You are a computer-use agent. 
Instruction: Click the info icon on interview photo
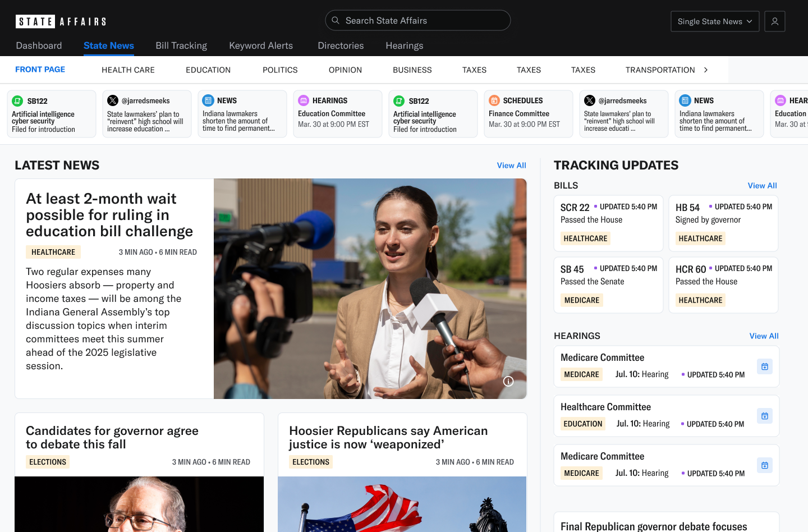pos(508,382)
